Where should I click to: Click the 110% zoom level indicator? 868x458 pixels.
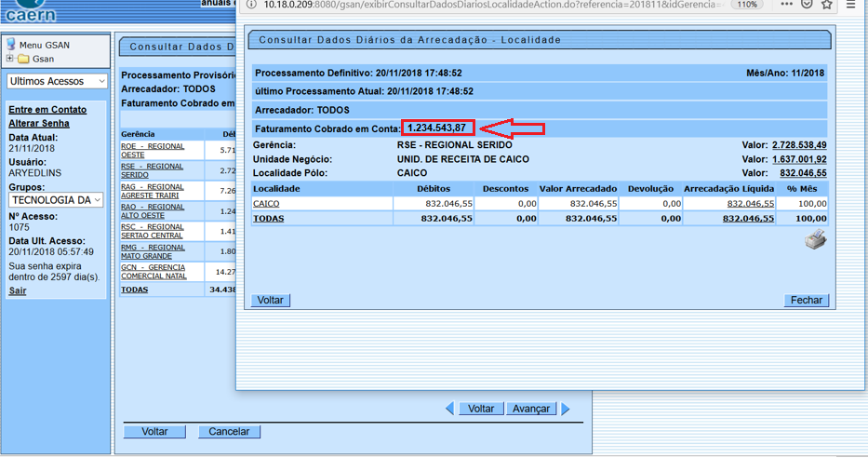pyautogui.click(x=746, y=5)
